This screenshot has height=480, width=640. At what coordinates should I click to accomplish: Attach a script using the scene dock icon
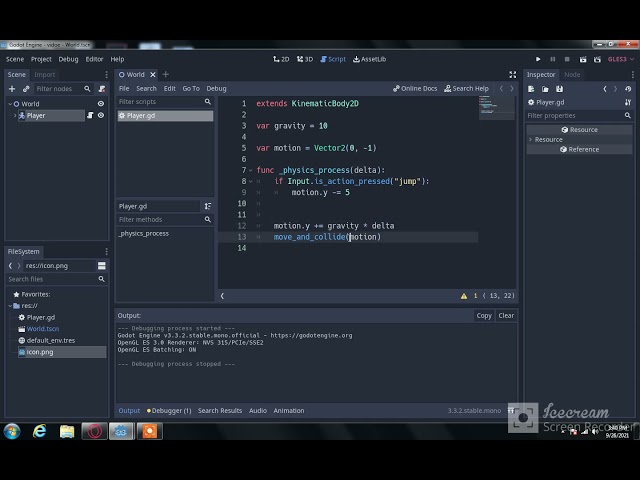102,89
